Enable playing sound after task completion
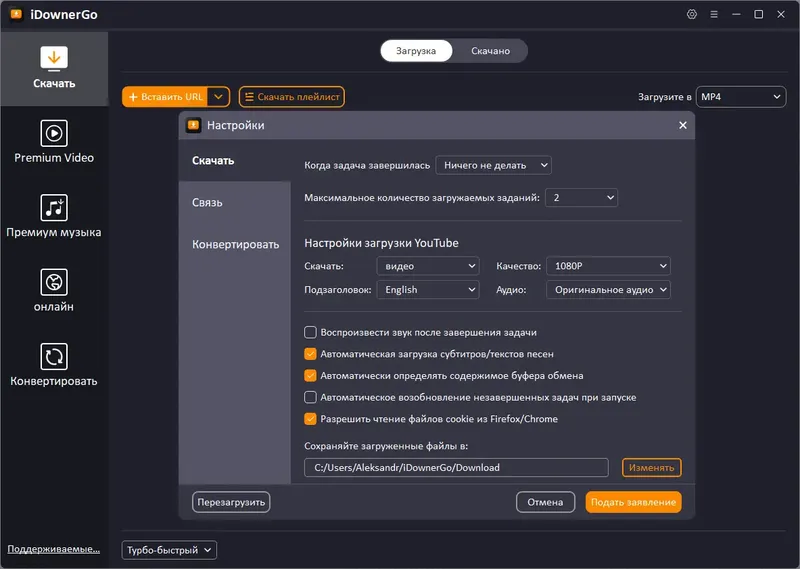 [311, 332]
